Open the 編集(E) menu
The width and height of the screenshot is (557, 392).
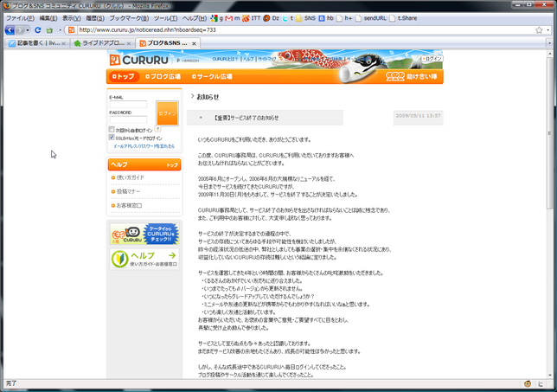pos(48,18)
